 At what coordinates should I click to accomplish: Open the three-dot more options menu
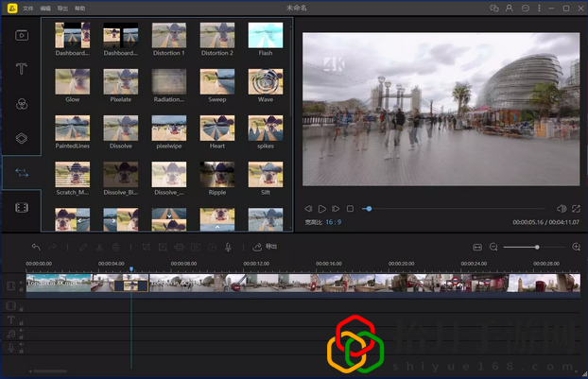[539, 8]
